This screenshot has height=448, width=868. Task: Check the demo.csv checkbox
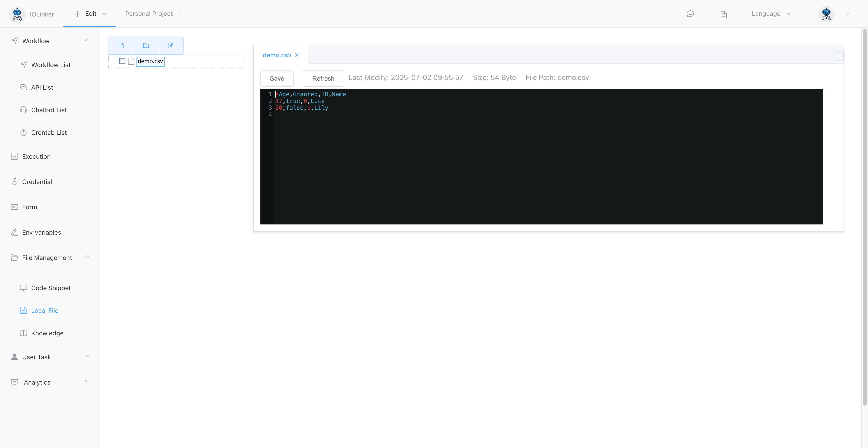pyautogui.click(x=122, y=61)
